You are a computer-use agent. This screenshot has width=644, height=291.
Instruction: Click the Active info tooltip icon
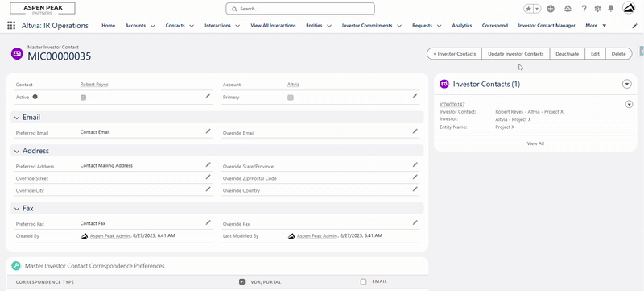[x=35, y=97]
